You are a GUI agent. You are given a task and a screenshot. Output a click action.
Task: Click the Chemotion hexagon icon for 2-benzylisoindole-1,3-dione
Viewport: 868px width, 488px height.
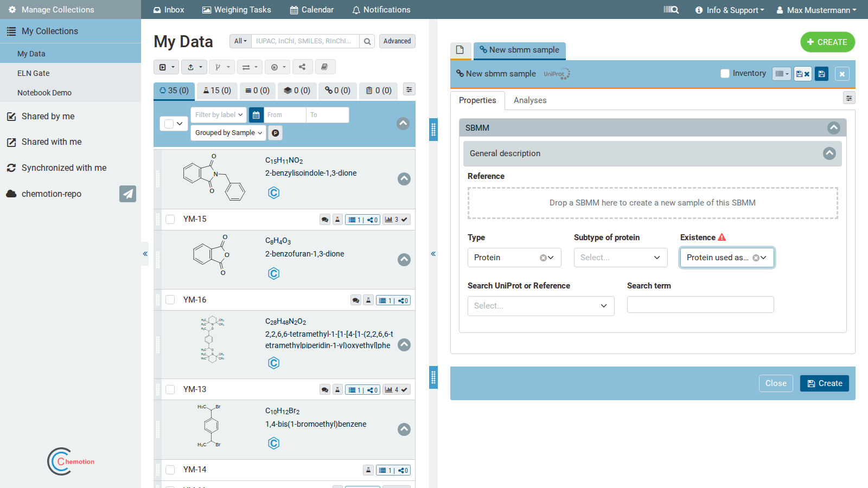(x=274, y=192)
